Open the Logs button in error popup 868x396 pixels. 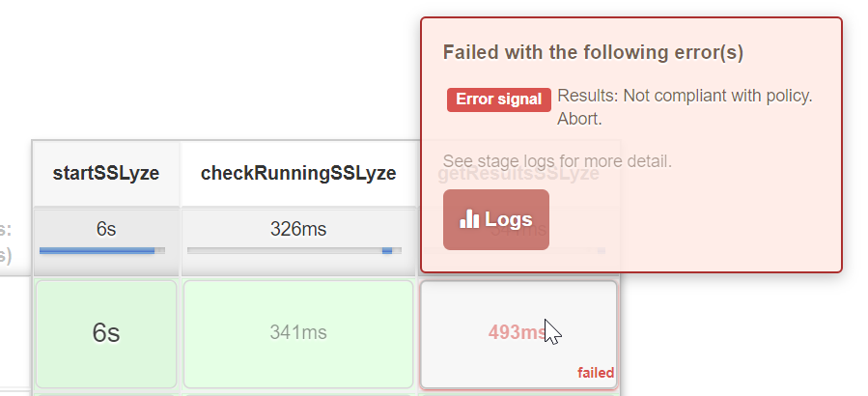496,219
